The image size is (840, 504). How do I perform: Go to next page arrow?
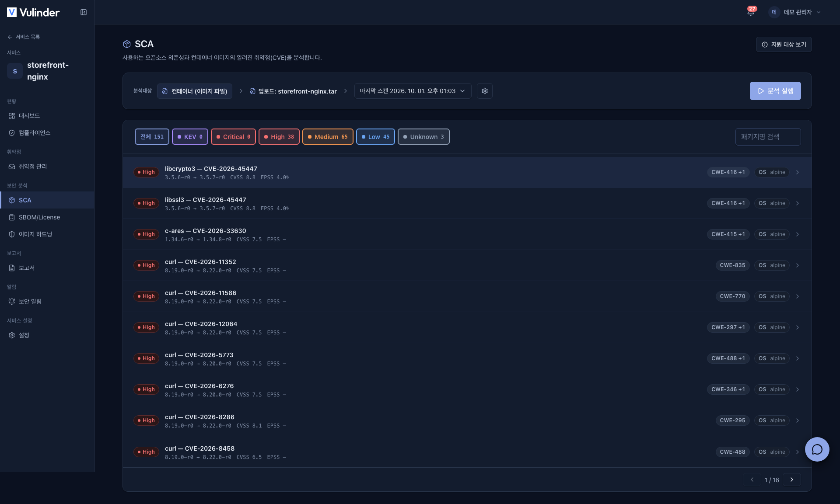[792, 480]
